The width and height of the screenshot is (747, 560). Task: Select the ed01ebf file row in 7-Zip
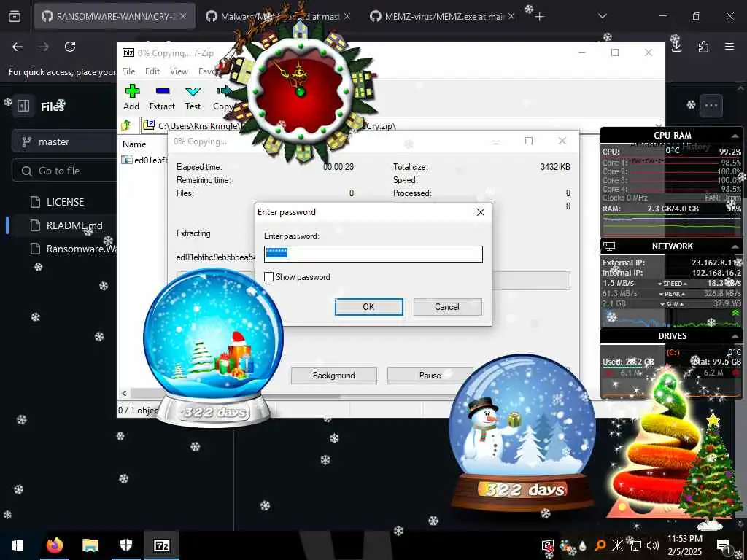click(144, 160)
